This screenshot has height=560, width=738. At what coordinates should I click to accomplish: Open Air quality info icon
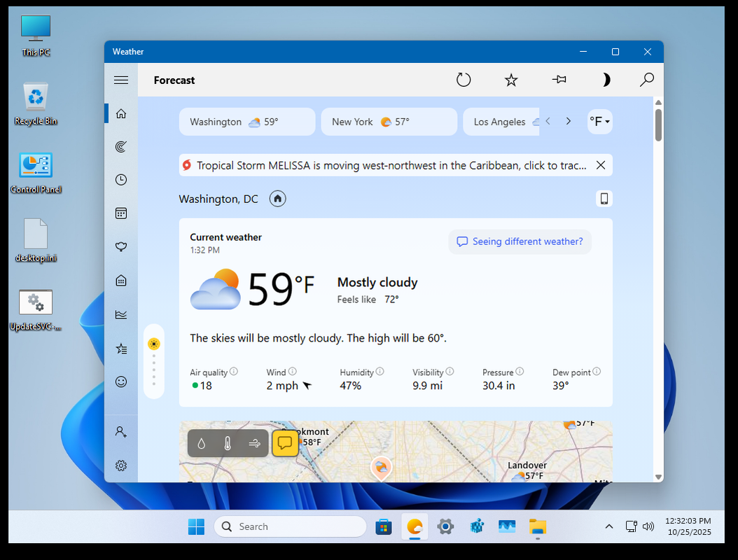pyautogui.click(x=233, y=371)
